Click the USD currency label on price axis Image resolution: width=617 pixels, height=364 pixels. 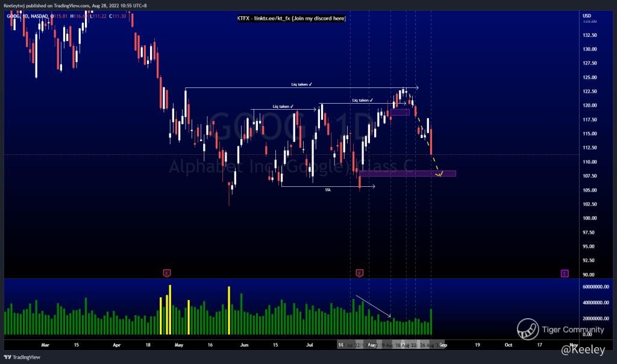click(587, 16)
